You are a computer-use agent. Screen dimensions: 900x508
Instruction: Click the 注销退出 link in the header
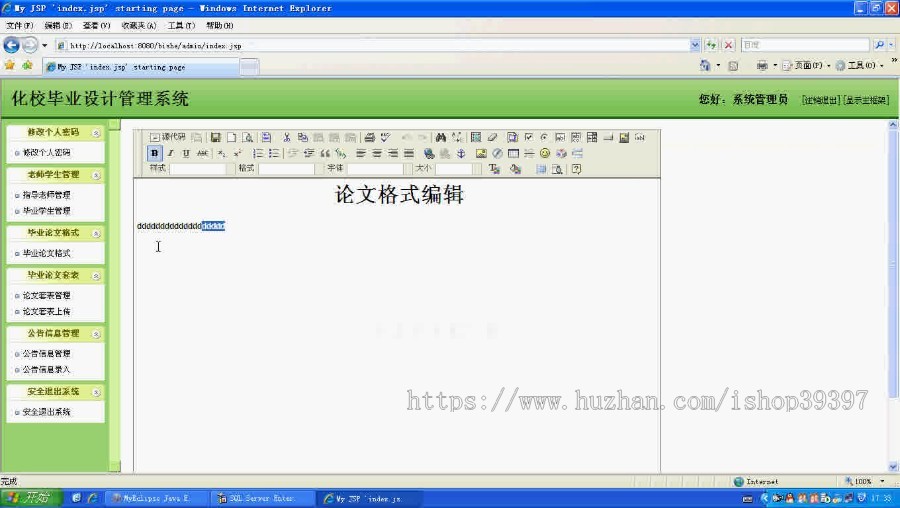[821, 100]
